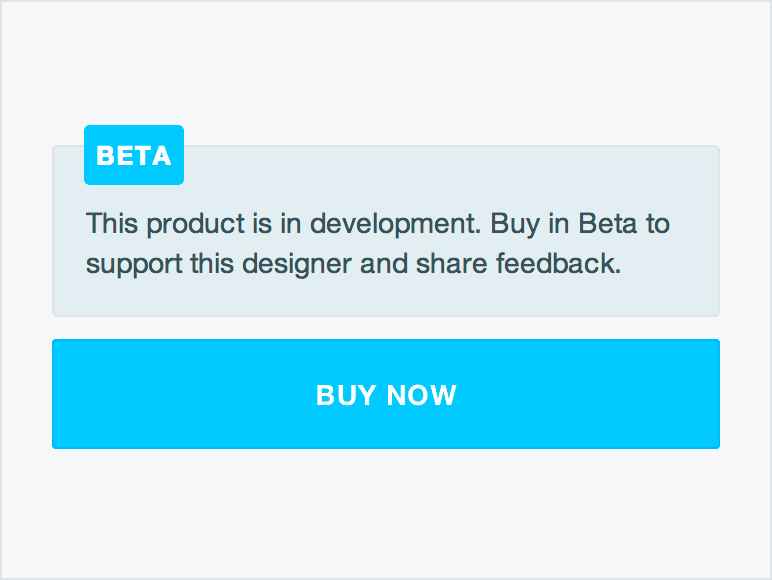Click the word "designer" in the notice
This screenshot has height=580, width=772.
tap(298, 265)
